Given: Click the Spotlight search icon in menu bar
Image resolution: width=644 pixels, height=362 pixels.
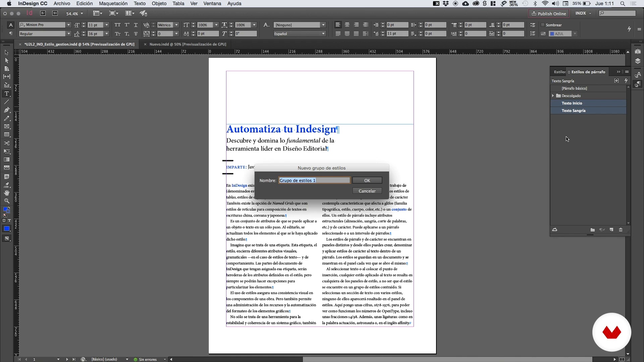Looking at the screenshot, I should point(623,3).
